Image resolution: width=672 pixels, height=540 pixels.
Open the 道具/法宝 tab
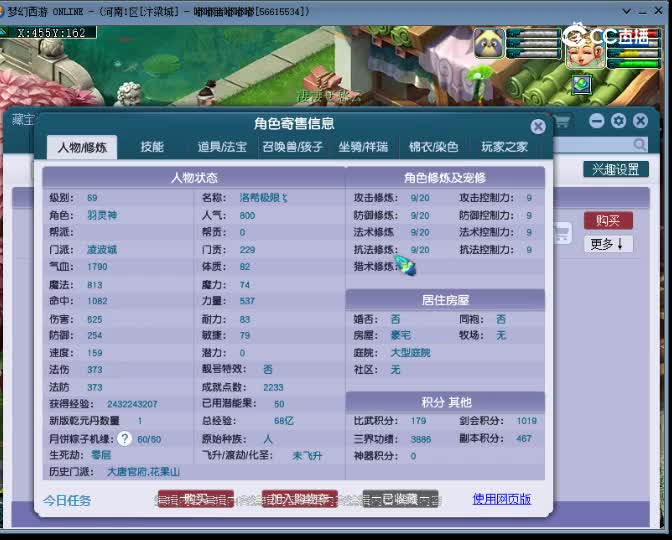(x=222, y=147)
